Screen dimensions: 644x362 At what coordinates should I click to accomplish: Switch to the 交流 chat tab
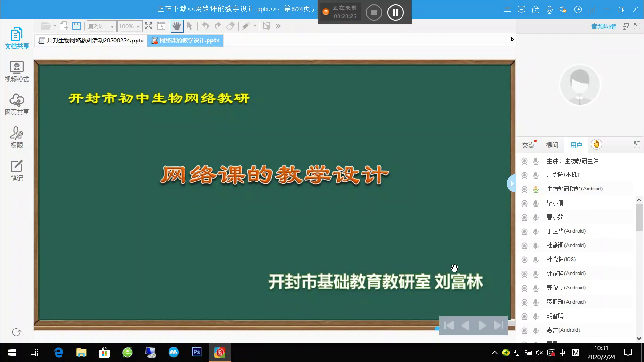[528, 145]
